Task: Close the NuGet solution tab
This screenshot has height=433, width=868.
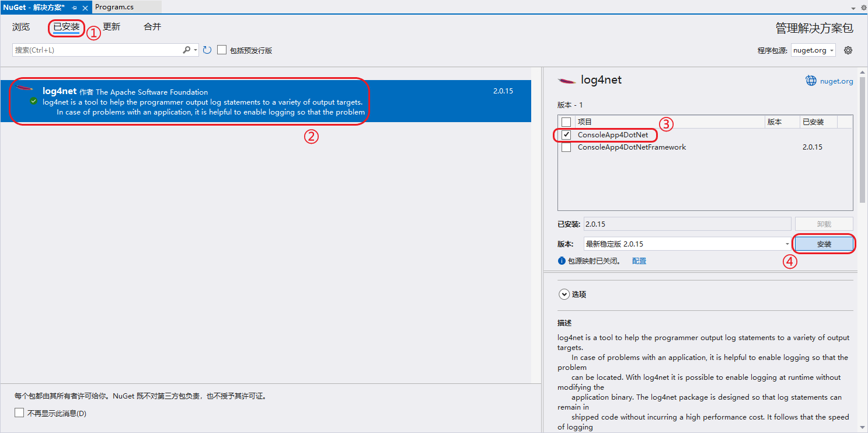Action: [85, 8]
